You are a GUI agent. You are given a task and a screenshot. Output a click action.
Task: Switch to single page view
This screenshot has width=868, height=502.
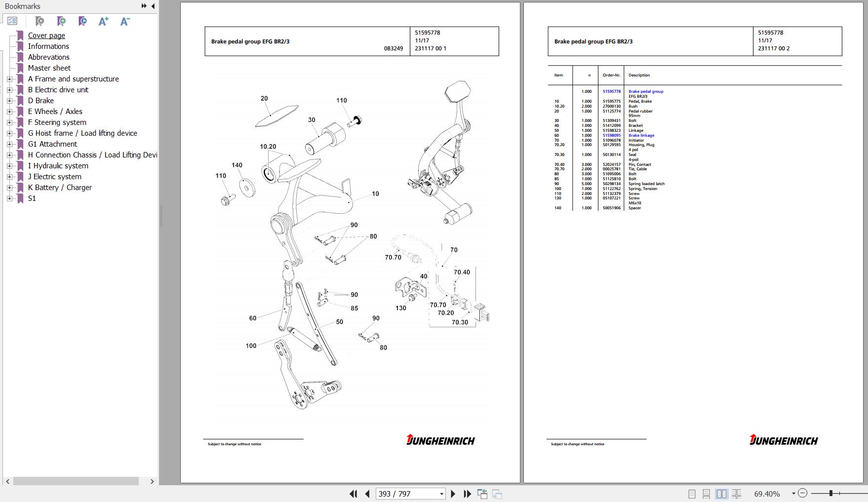click(x=692, y=494)
